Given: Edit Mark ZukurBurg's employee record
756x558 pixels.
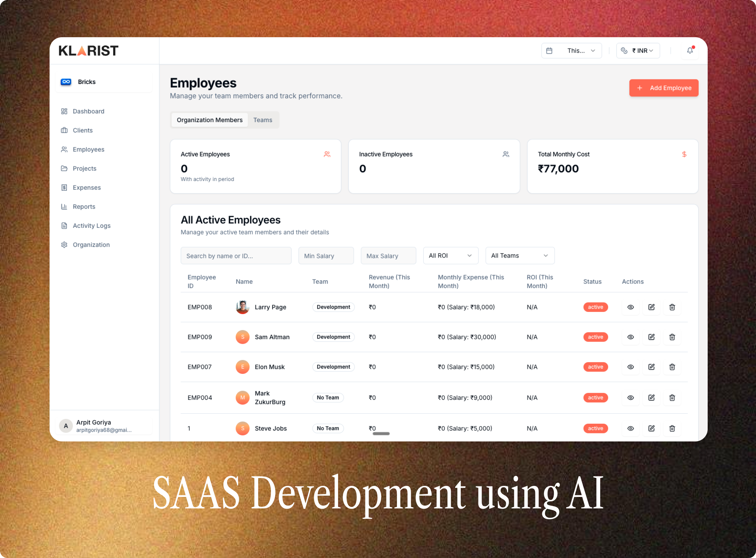Looking at the screenshot, I should (651, 397).
